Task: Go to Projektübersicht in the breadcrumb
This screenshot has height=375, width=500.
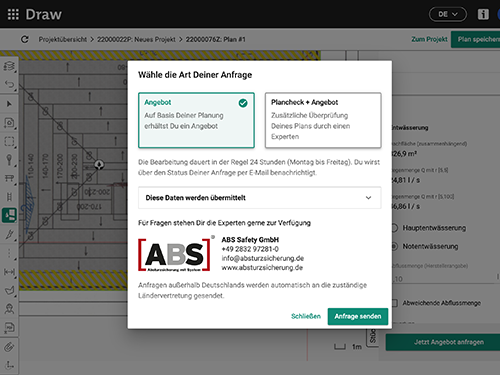Action: 63,39
